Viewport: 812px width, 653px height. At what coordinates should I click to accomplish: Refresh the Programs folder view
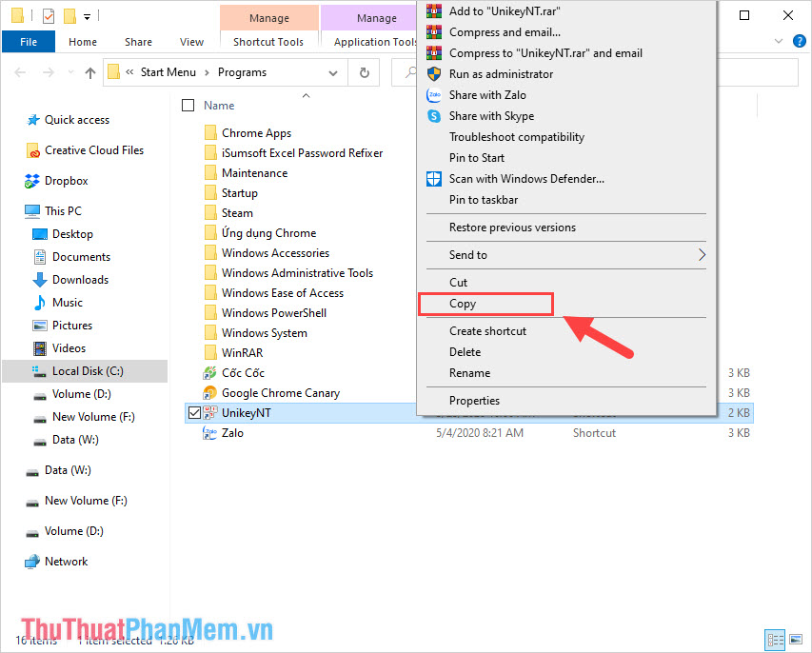[363, 72]
